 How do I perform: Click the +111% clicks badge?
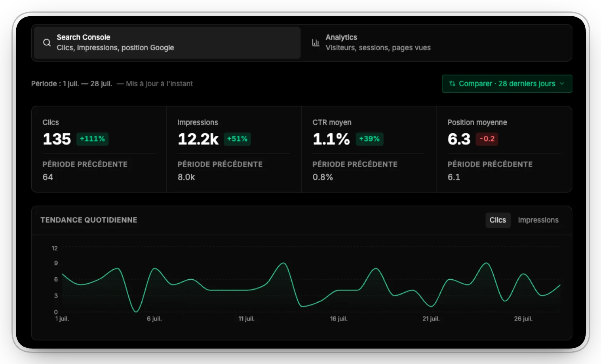point(92,139)
